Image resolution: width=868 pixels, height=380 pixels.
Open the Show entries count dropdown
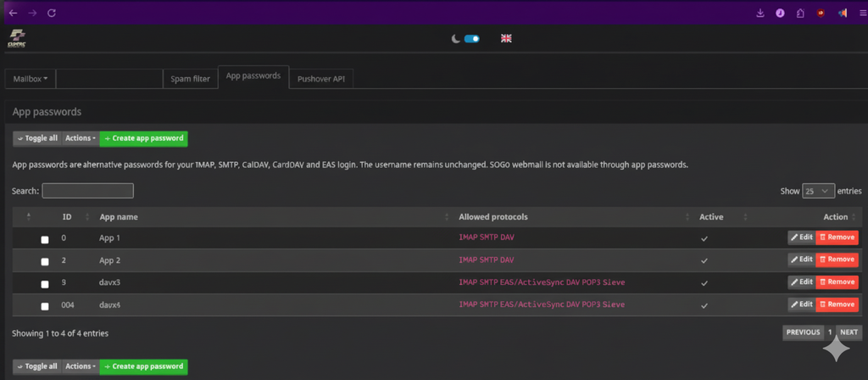pos(818,191)
